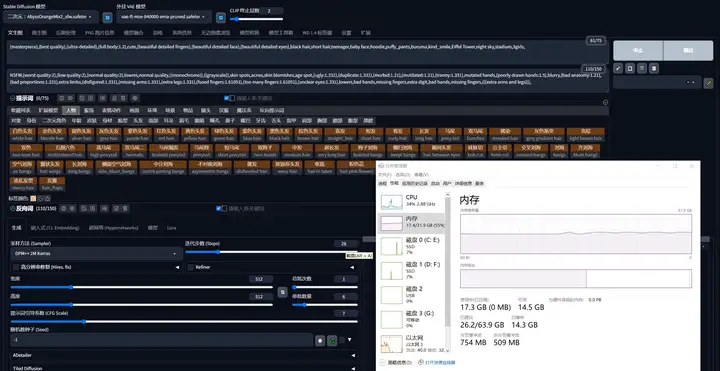Enable the Hires. fix checkbox
The height and width of the screenshot is (371, 720).
point(16,267)
